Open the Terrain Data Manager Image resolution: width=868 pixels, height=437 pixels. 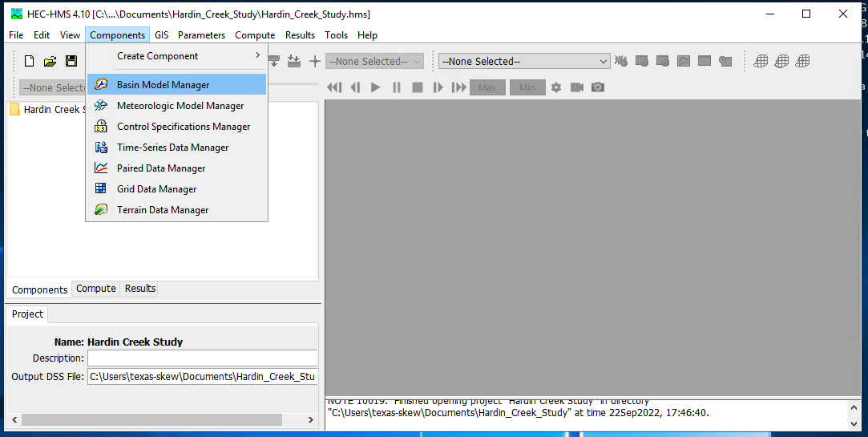176,210
